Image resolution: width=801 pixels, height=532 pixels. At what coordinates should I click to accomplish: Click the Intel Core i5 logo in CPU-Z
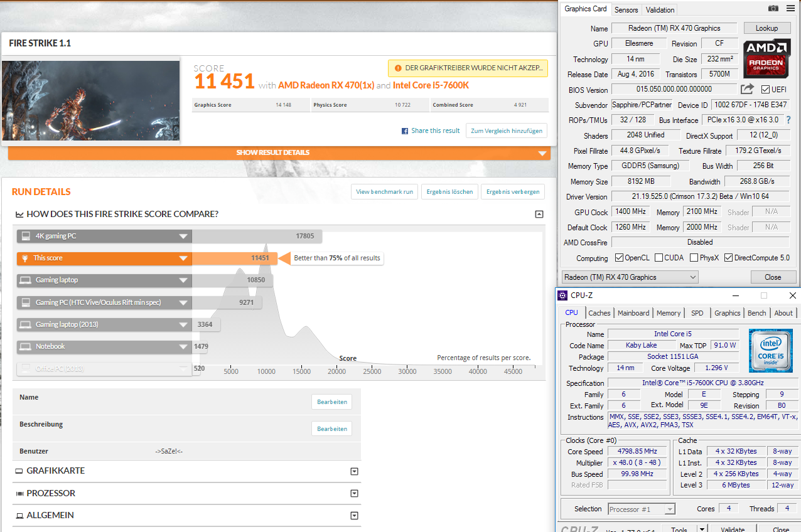tap(771, 351)
